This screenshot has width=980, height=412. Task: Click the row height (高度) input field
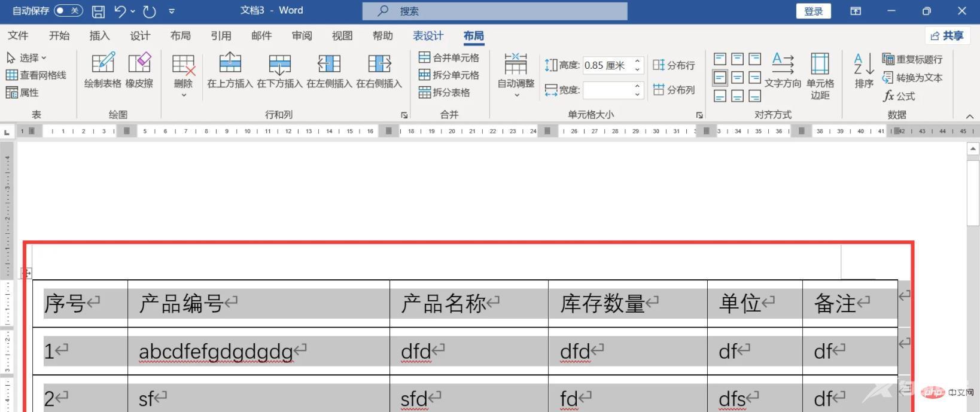607,65
